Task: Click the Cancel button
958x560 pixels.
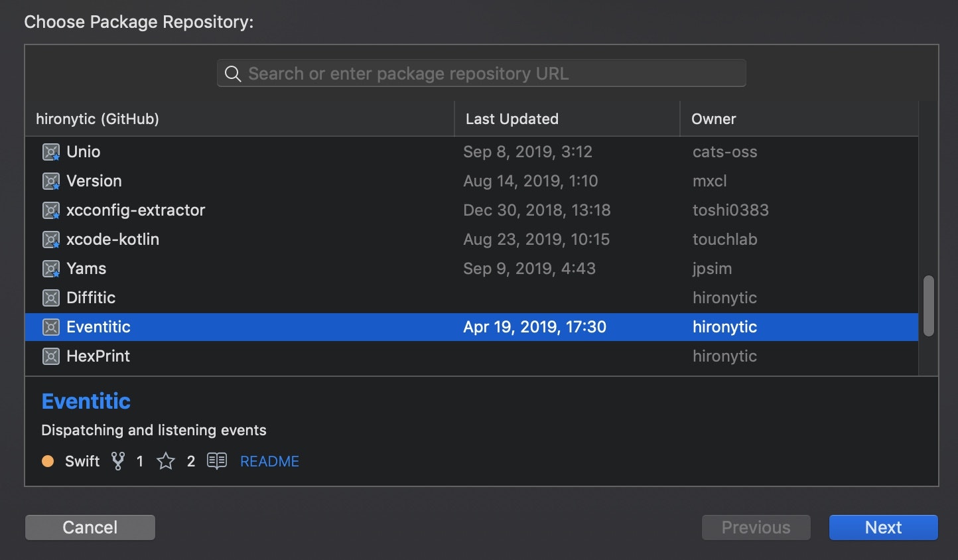Action: pos(90,527)
